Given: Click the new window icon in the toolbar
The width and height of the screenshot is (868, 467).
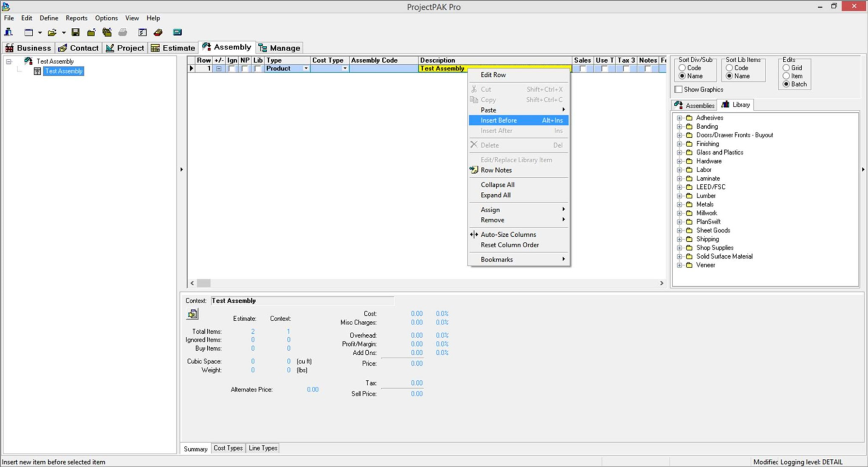Looking at the screenshot, I should pos(28,32).
